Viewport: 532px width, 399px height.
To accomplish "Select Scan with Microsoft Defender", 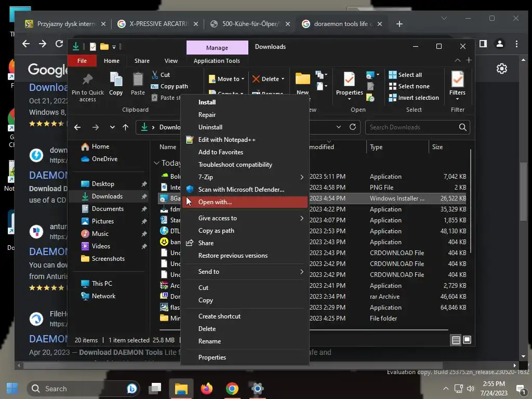I will tap(245, 190).
